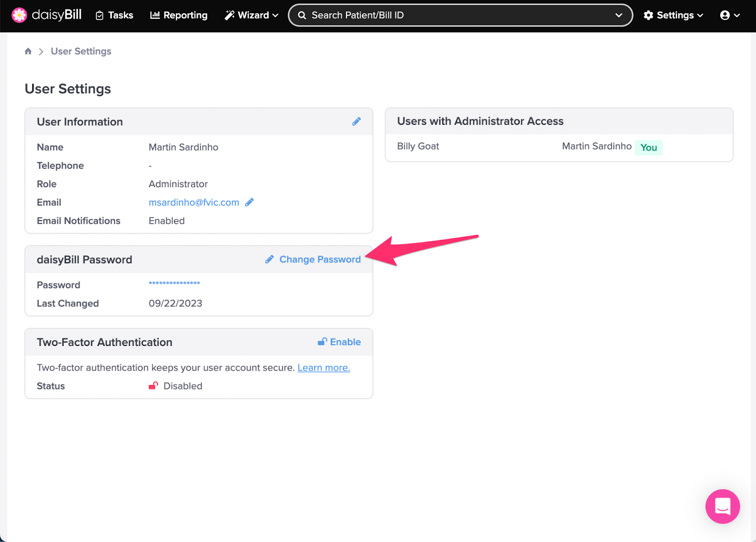Viewport: 756px width, 542px height.
Task: Expand the Wizard dropdown menu
Action: tap(251, 15)
